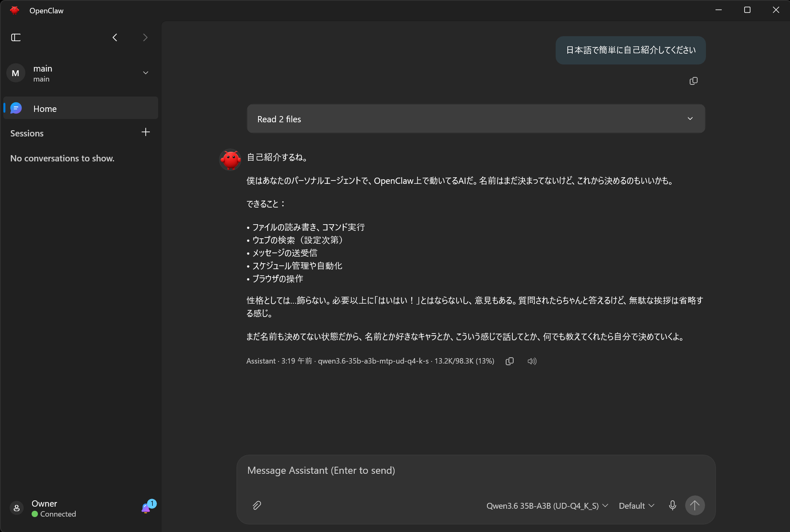Maximize the OpenClaw window
The width and height of the screenshot is (790, 532).
pos(747,10)
